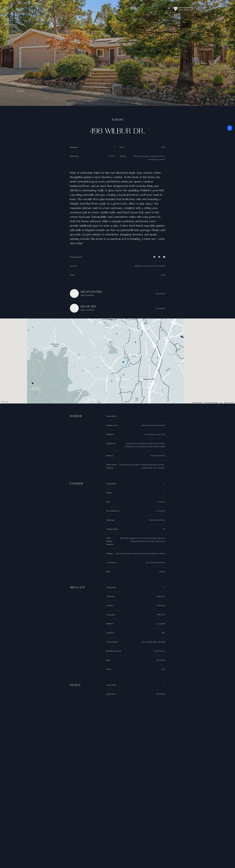
Task: Click Hide details in the Interior section
Action: (x=111, y=416)
